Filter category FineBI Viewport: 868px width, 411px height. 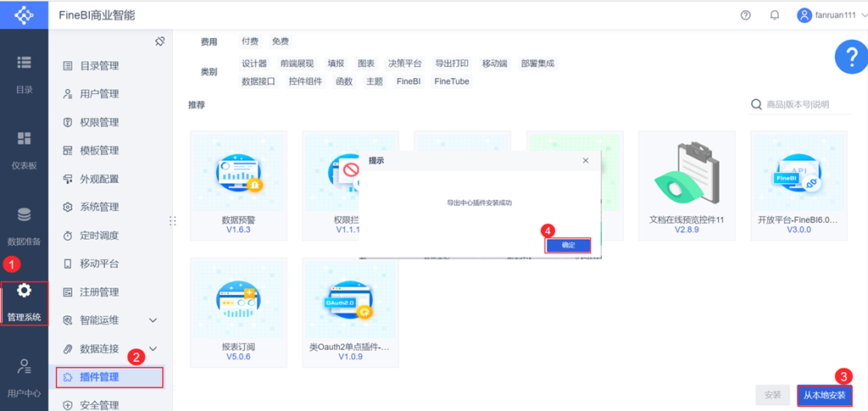[x=409, y=82]
